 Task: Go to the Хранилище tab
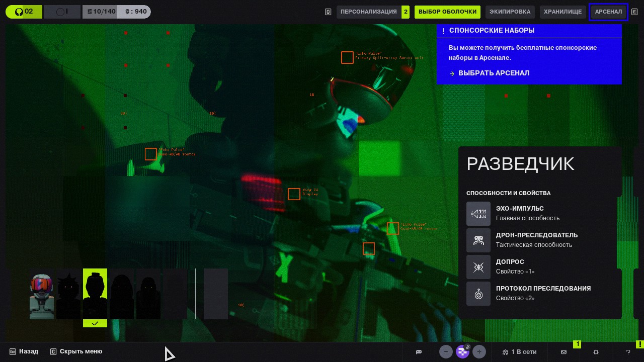click(562, 12)
